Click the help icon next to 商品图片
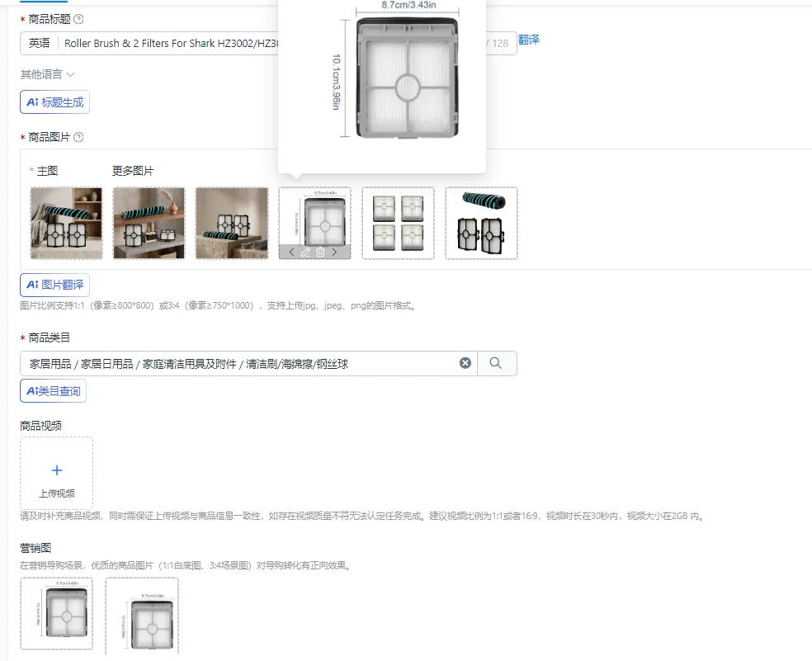 coord(78,137)
